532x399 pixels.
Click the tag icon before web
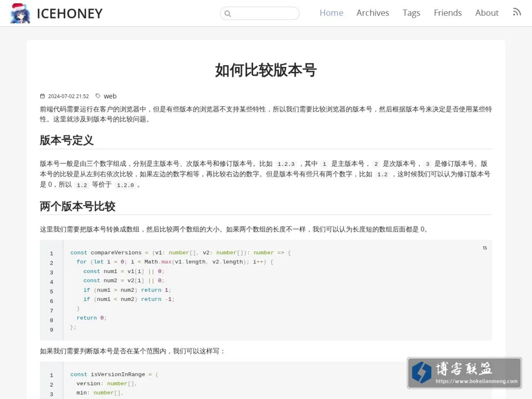click(98, 96)
